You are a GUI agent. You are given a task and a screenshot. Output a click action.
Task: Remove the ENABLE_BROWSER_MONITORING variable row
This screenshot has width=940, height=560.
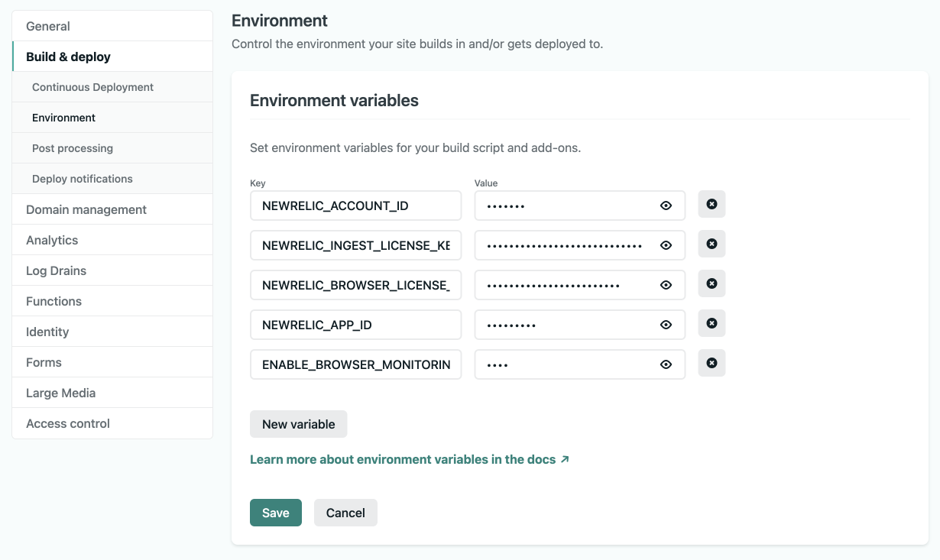coord(711,363)
